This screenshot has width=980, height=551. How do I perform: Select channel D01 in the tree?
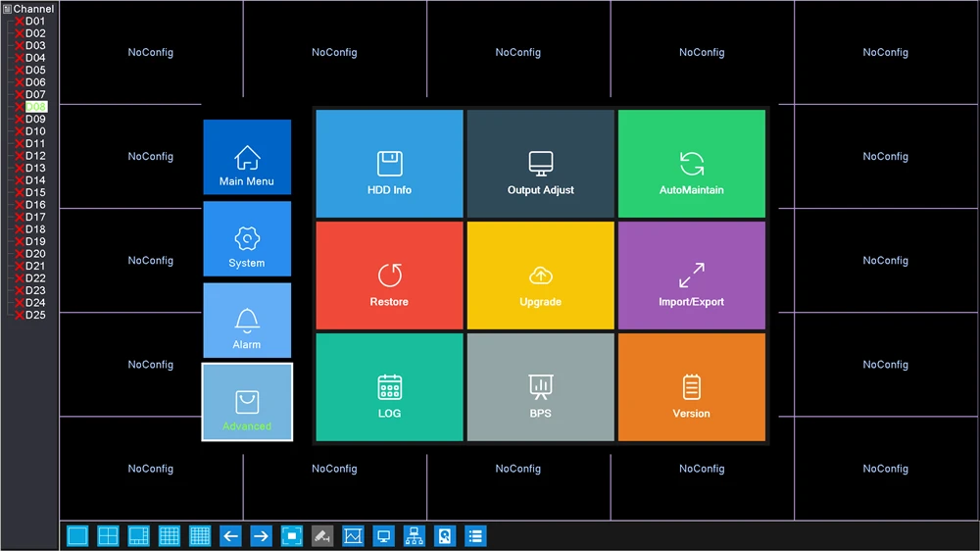click(35, 22)
